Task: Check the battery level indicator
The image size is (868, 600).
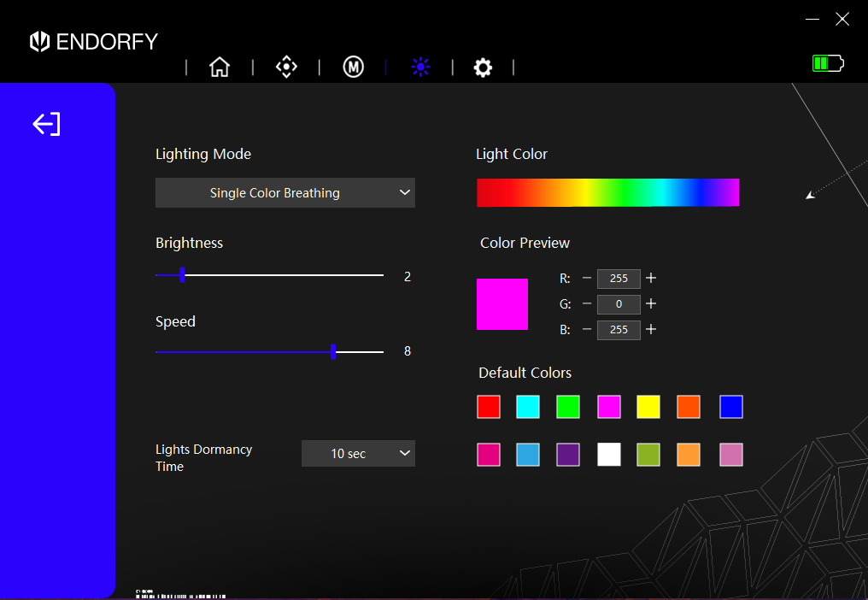Action: pyautogui.click(x=826, y=62)
